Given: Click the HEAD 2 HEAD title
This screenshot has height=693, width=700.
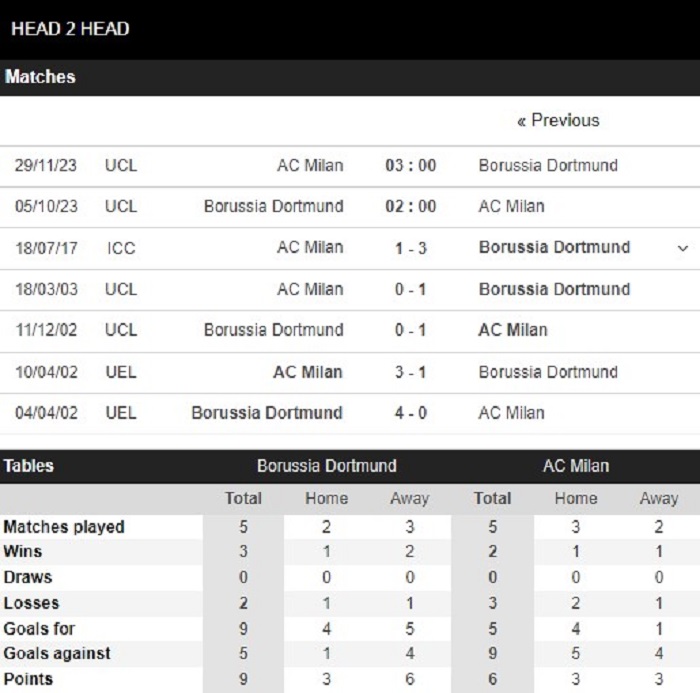Looking at the screenshot, I should [70, 28].
